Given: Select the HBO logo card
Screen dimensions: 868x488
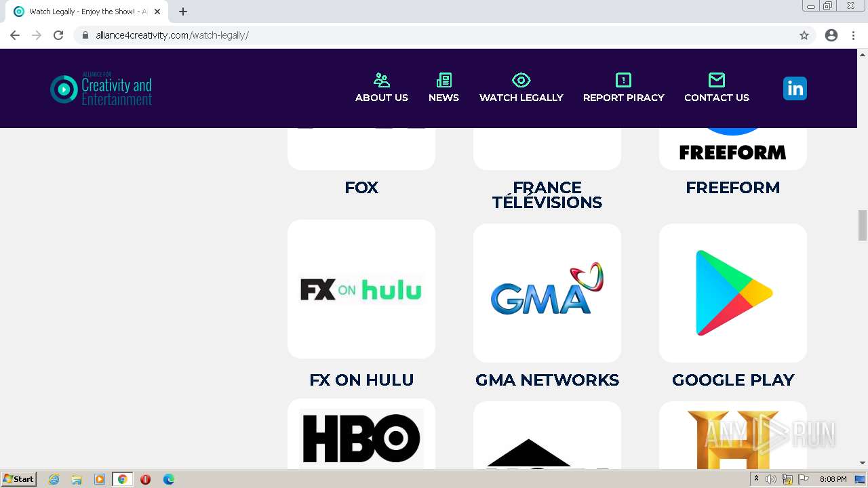Looking at the screenshot, I should pyautogui.click(x=361, y=434).
